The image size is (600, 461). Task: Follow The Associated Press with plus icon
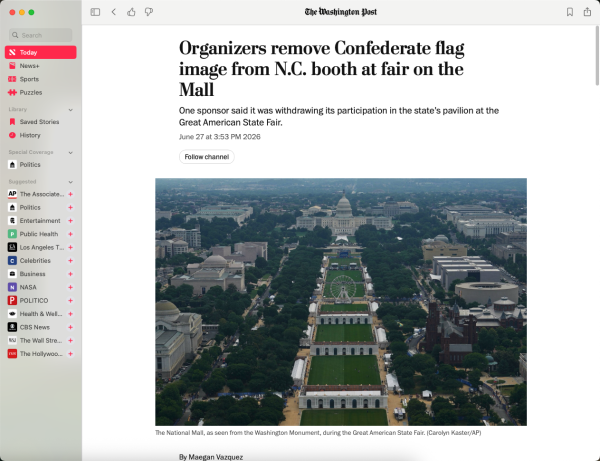click(x=70, y=194)
